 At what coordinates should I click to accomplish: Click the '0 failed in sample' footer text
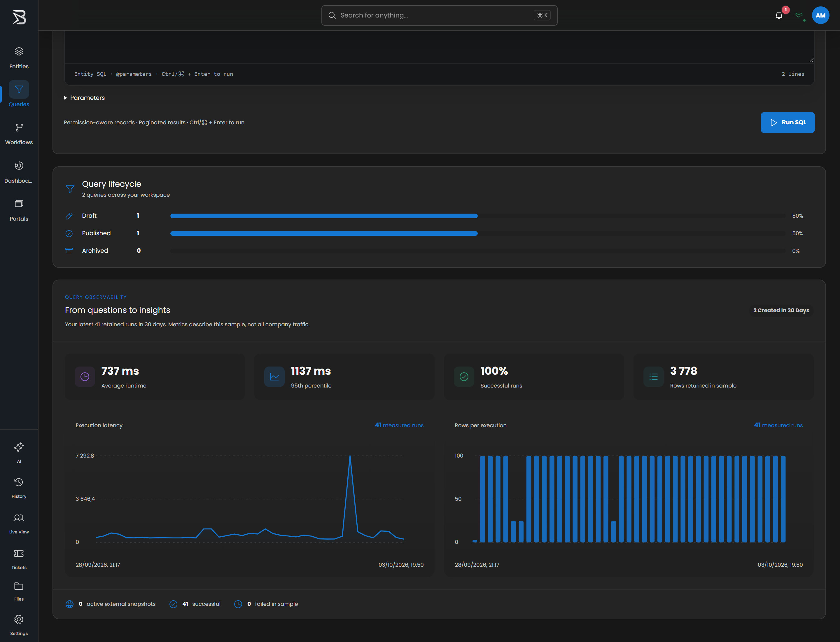click(x=272, y=604)
